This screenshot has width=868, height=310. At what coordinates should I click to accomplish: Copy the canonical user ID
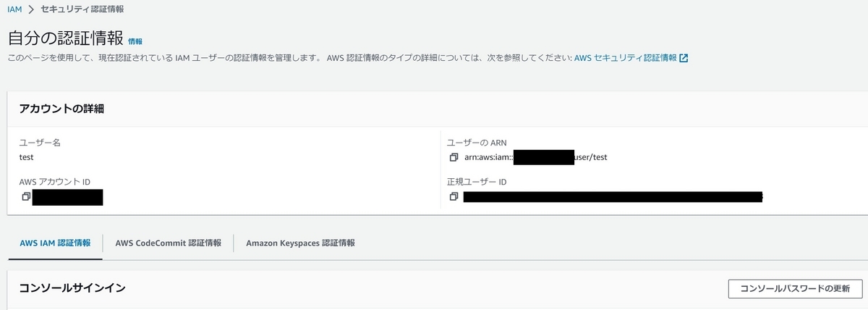(x=454, y=196)
